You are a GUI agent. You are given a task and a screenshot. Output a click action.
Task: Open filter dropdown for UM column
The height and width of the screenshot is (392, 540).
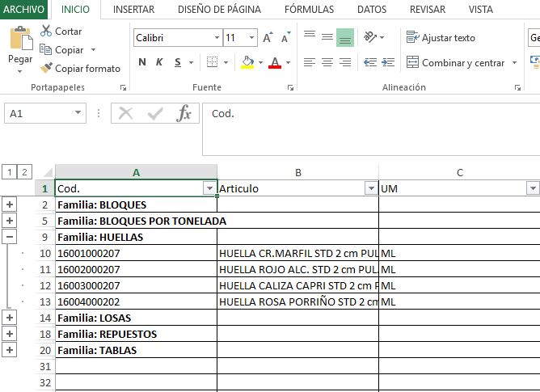click(533, 188)
